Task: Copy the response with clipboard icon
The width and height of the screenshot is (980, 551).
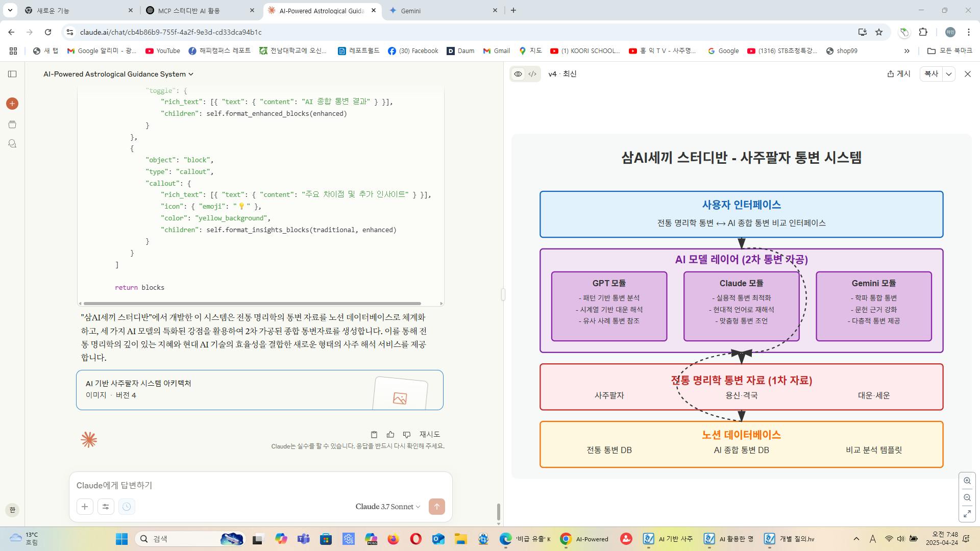Action: (374, 435)
